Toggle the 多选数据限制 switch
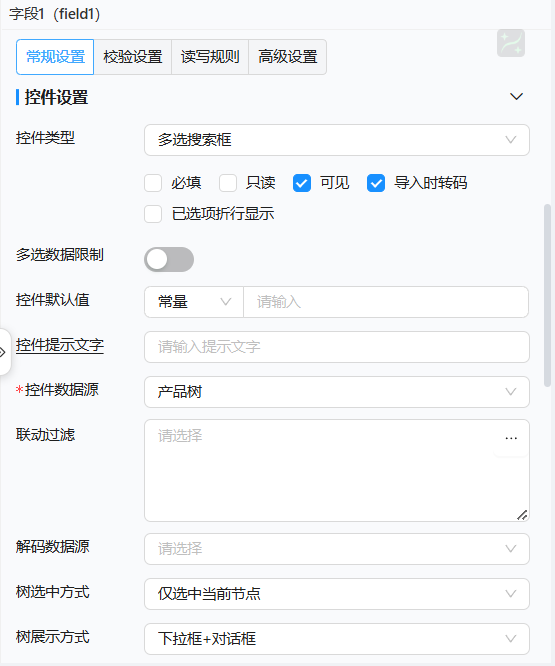 (169, 260)
